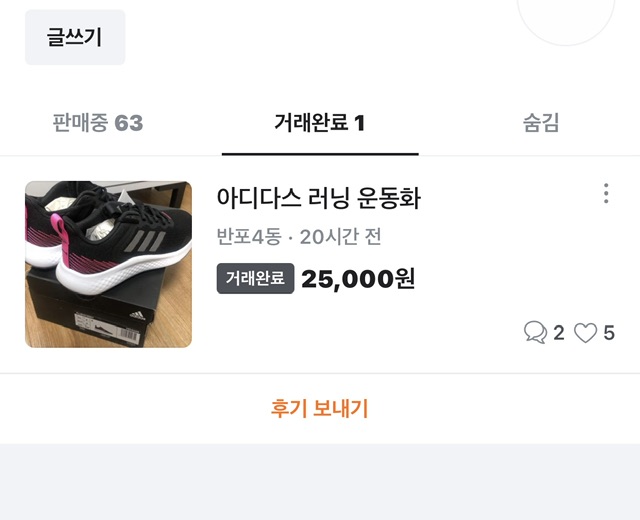Click the like count number 5
This screenshot has width=640, height=520.
[608, 333]
